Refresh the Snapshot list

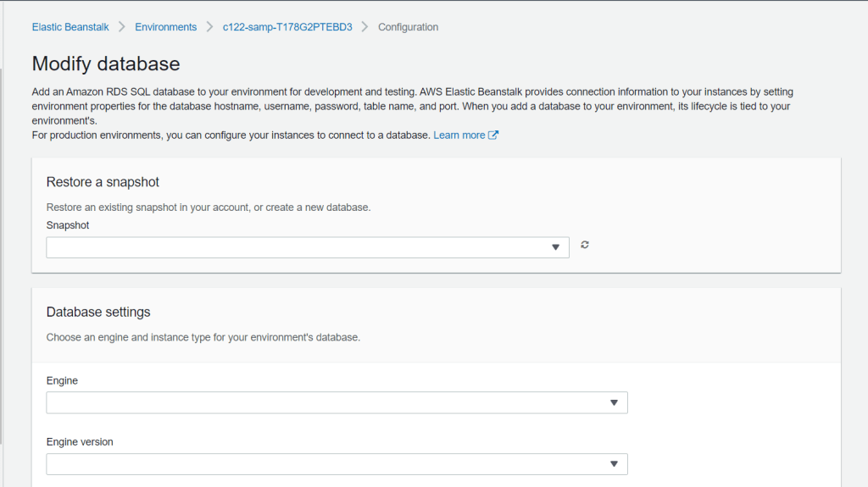coord(585,245)
